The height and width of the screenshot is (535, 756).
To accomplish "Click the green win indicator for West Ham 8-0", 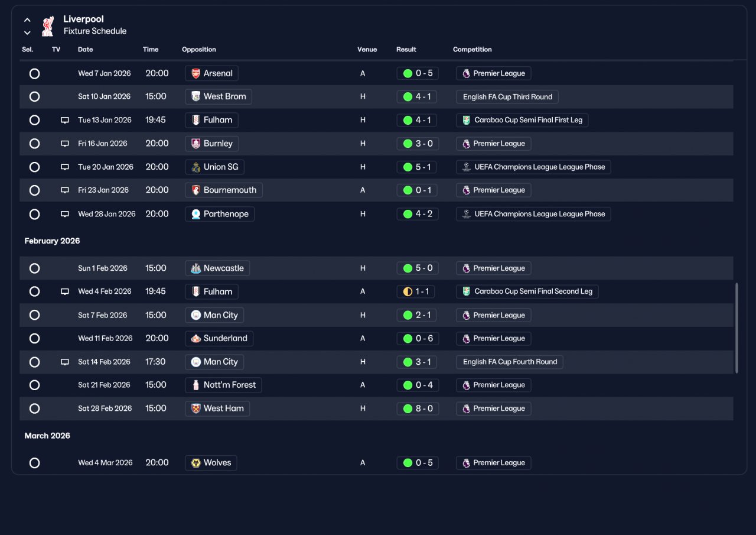I will pyautogui.click(x=408, y=408).
